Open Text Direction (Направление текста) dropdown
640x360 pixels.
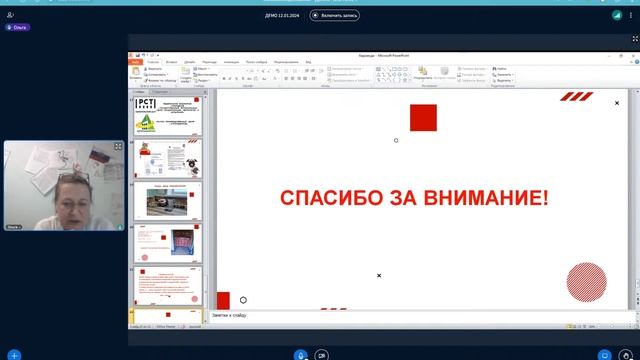point(345,69)
